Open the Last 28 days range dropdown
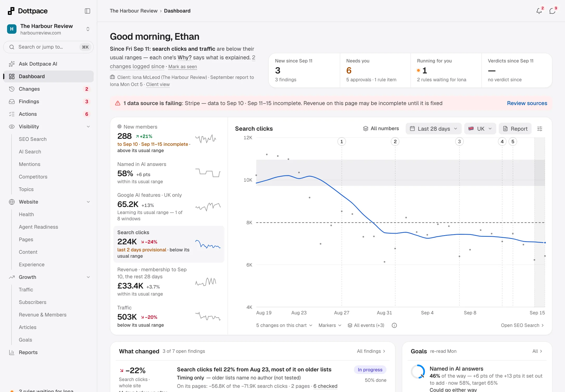 (433, 129)
